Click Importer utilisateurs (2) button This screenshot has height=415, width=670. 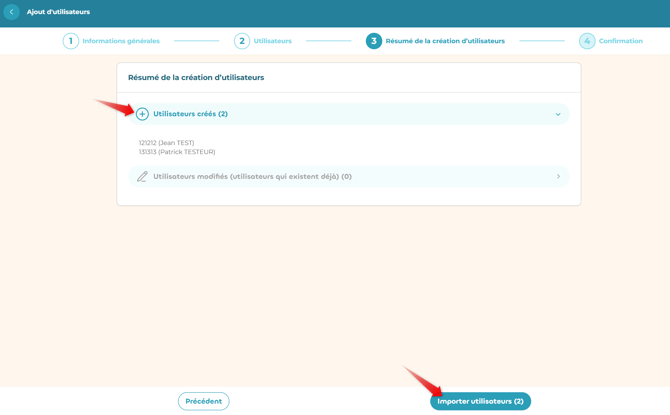pos(480,401)
